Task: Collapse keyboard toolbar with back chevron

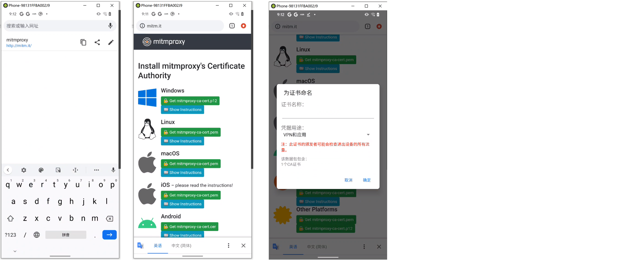Action: pyautogui.click(x=8, y=170)
